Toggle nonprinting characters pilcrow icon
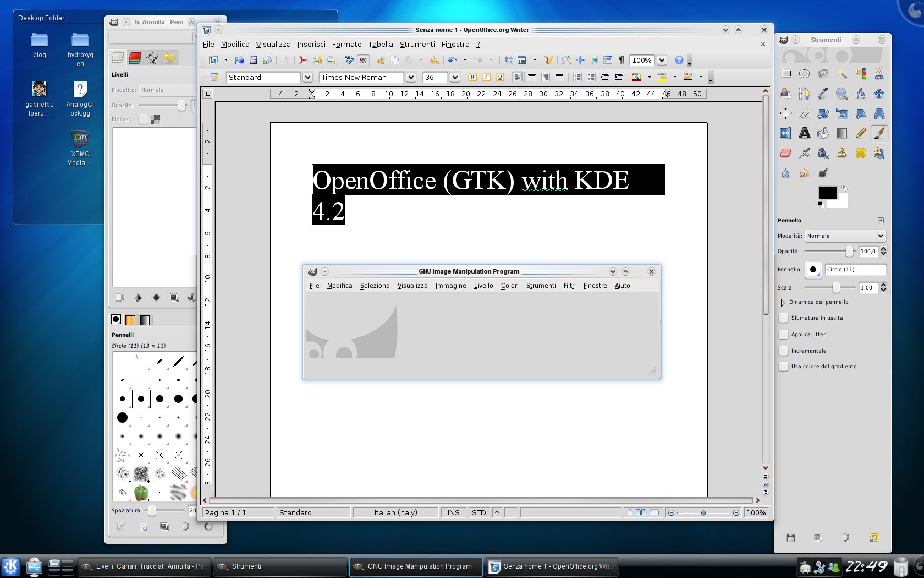This screenshot has height=578, width=924. point(621,60)
